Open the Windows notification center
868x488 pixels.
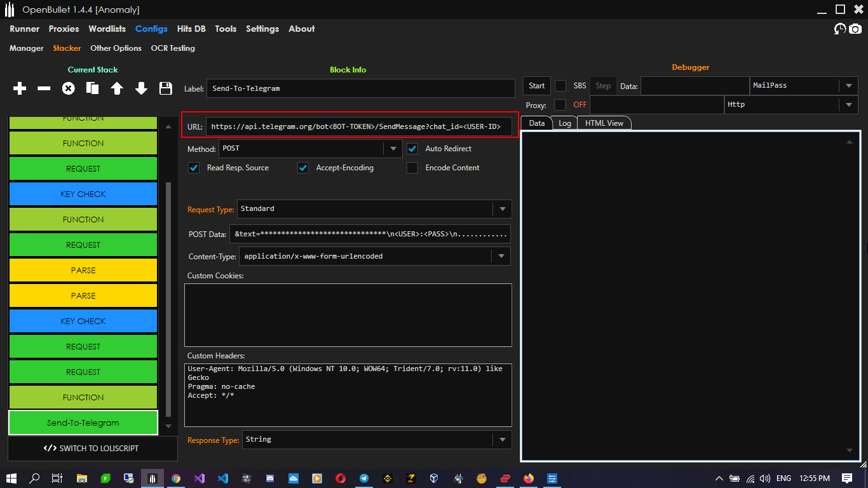(x=847, y=478)
